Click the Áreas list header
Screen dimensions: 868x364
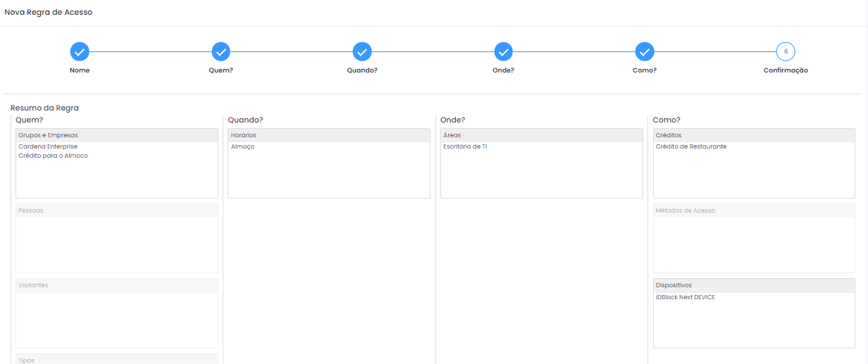[x=541, y=135]
